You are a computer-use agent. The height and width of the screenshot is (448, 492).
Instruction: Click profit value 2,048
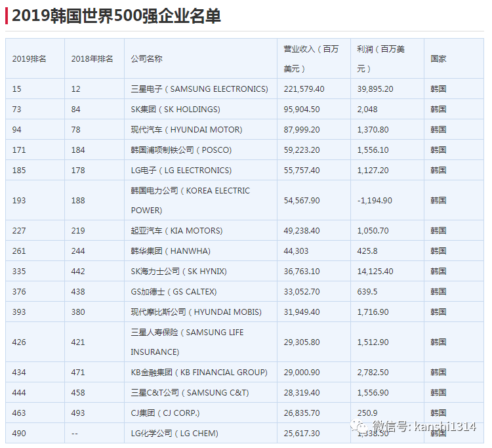tap(367, 110)
